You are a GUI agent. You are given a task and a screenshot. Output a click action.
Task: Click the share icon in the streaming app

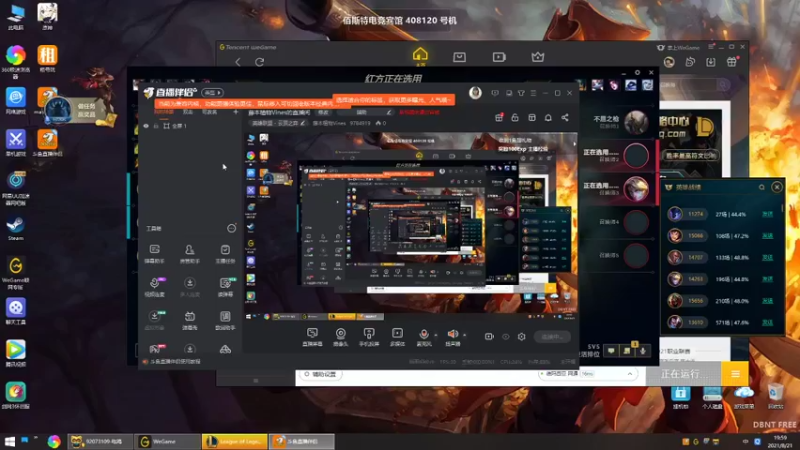pyautogui.click(x=565, y=117)
